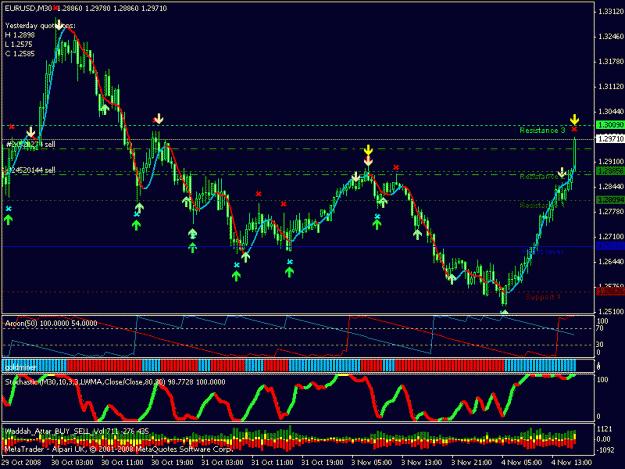
Task: Select the yellow down arrow above Resistance 3
Action: (574, 119)
